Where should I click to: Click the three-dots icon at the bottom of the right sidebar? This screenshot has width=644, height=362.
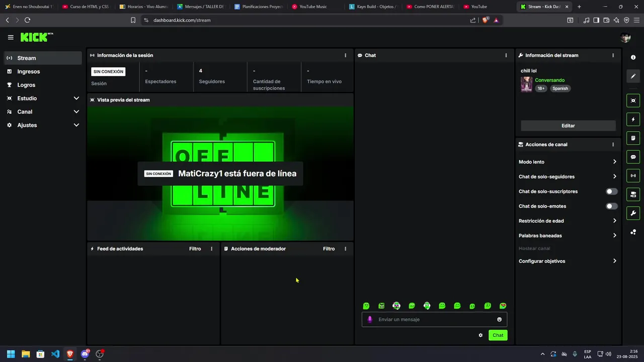tap(633, 232)
